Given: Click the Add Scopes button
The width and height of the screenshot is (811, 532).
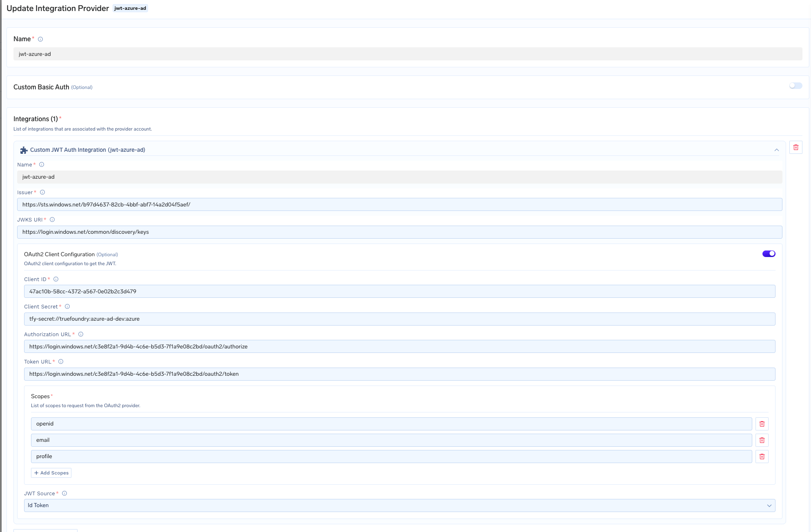Looking at the screenshot, I should [x=51, y=473].
